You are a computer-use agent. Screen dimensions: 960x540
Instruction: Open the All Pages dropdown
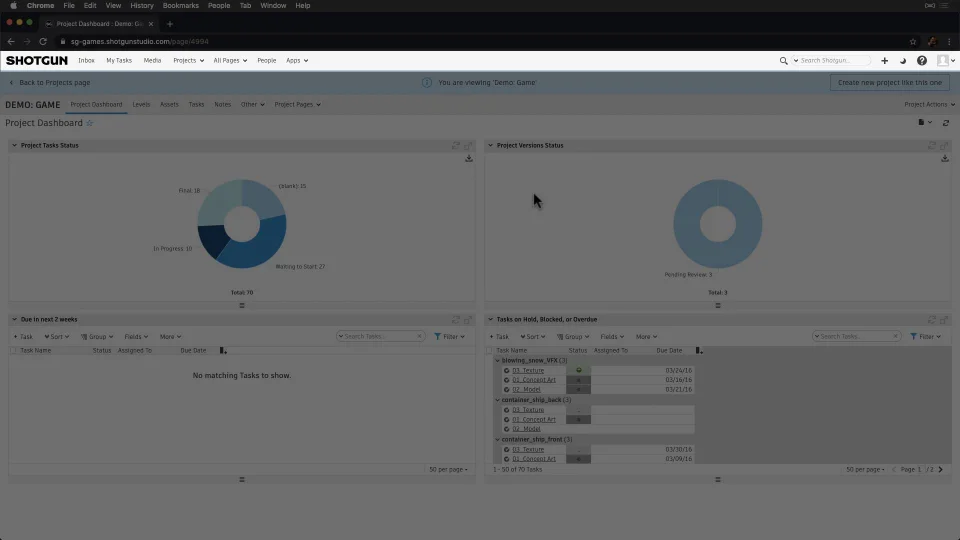coord(230,61)
